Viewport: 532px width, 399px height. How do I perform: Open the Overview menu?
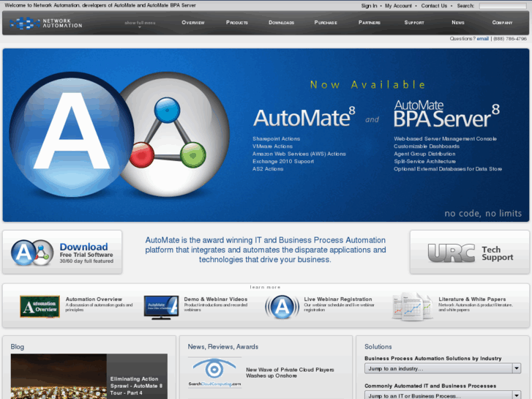pyautogui.click(x=193, y=23)
